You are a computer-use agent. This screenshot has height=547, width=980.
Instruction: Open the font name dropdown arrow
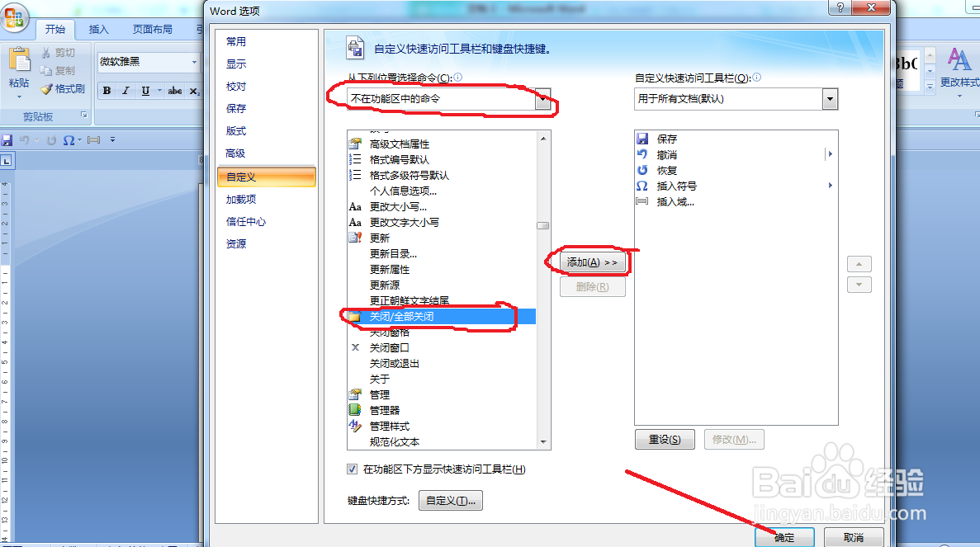click(194, 62)
